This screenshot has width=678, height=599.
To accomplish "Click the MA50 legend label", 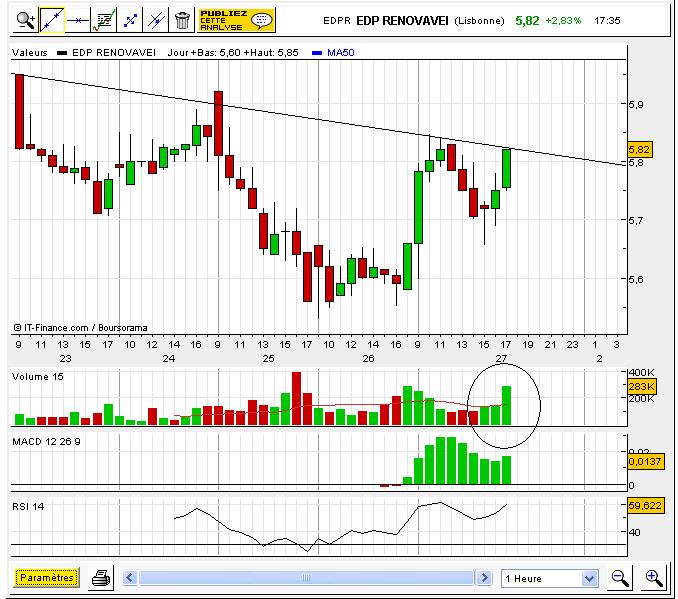I will [341, 53].
